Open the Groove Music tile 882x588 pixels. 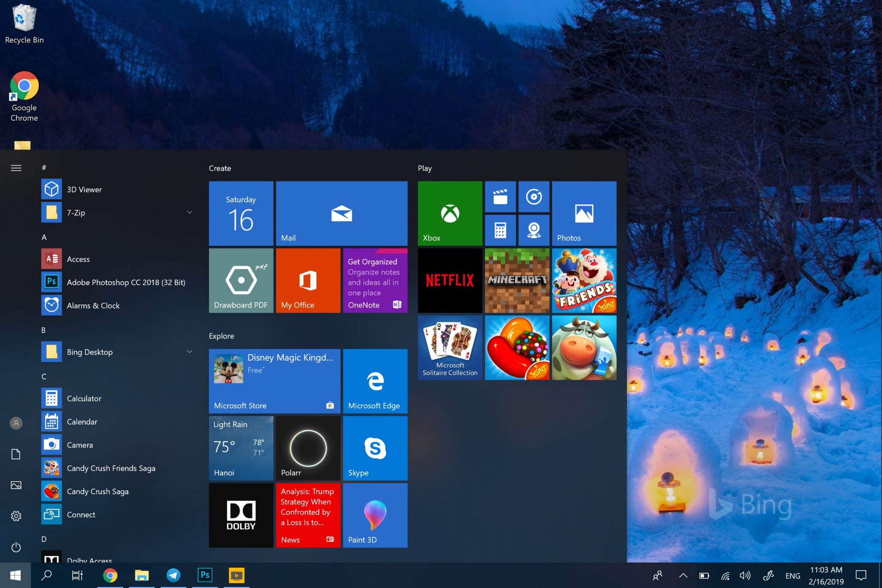point(534,197)
